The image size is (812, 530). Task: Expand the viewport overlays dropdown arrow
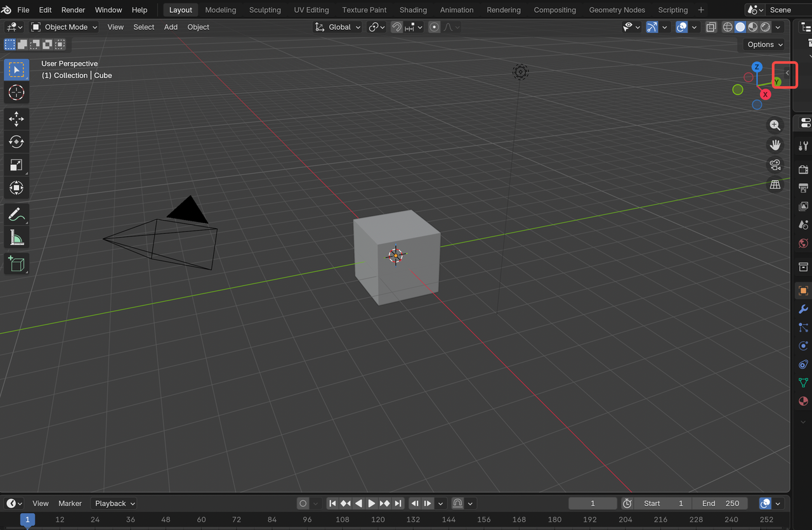pos(694,27)
